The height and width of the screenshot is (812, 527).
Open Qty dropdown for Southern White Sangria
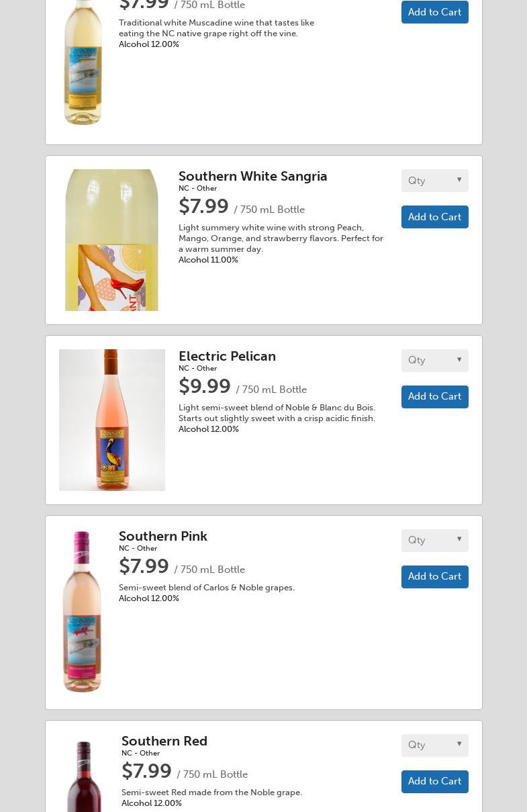434,181
